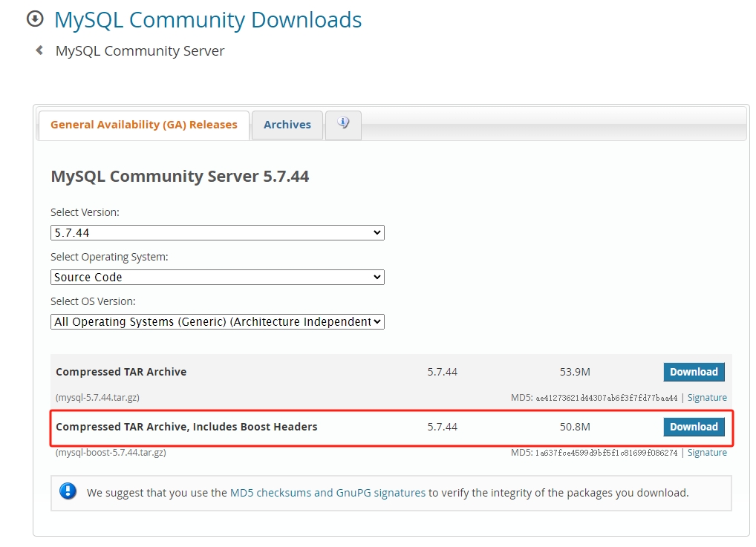The image size is (756, 547).
Task: Click the blue exclamation notice icon
Action: click(x=68, y=491)
